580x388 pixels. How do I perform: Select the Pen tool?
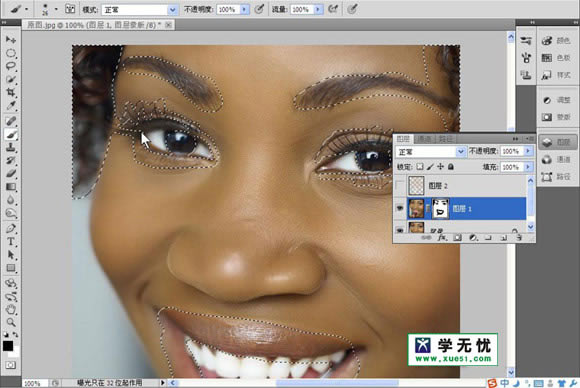[x=11, y=229]
